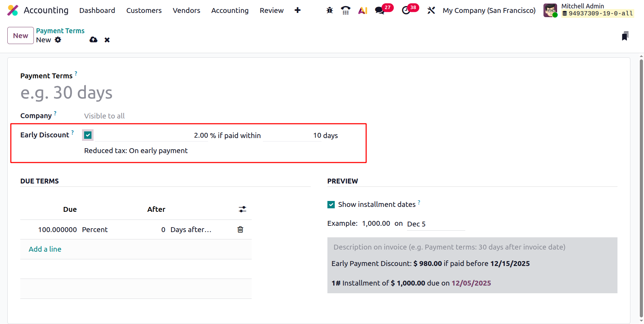644x324 pixels.
Task: Open optional columns adjust settings in Due Terms
Action: (x=242, y=209)
